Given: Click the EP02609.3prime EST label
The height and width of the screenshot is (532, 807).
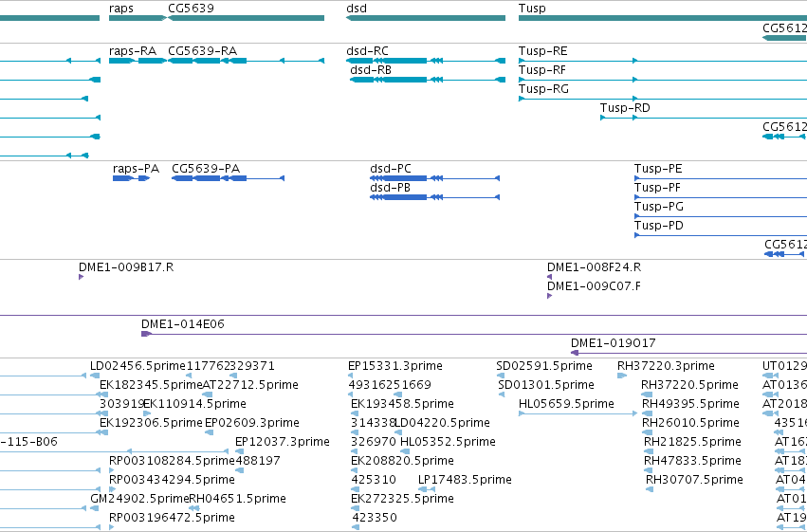Looking at the screenshot, I should coord(252,423).
